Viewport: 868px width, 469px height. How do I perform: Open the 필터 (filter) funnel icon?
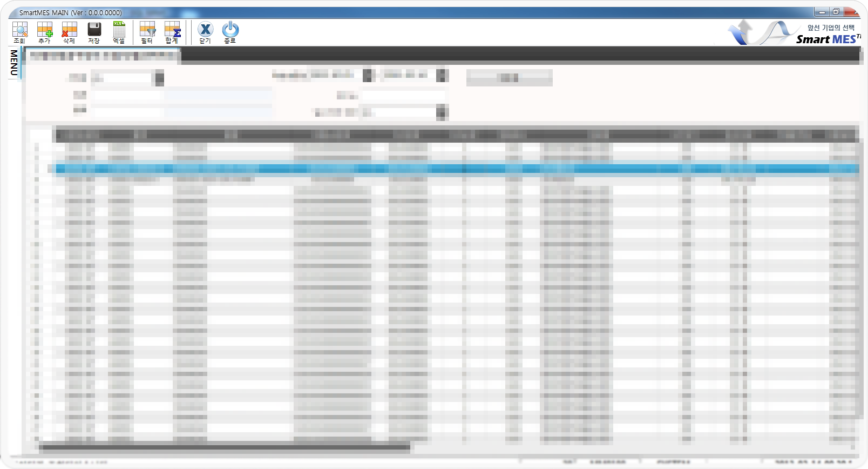pyautogui.click(x=147, y=32)
